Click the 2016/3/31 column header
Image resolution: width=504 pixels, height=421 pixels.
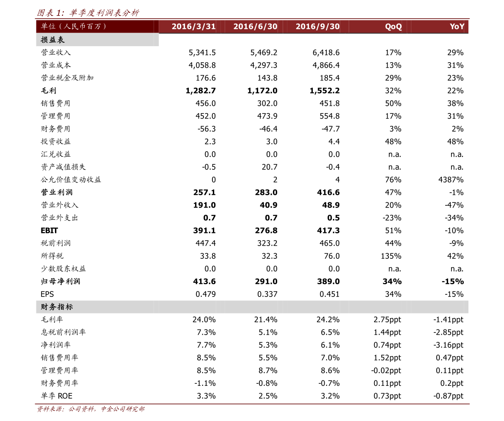point(193,26)
